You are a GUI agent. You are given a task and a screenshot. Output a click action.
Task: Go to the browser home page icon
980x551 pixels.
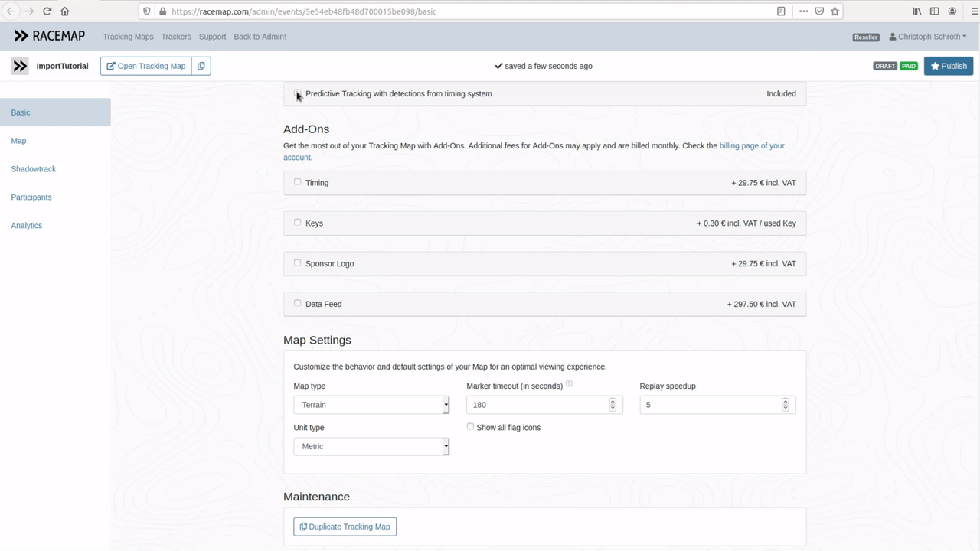[65, 11]
